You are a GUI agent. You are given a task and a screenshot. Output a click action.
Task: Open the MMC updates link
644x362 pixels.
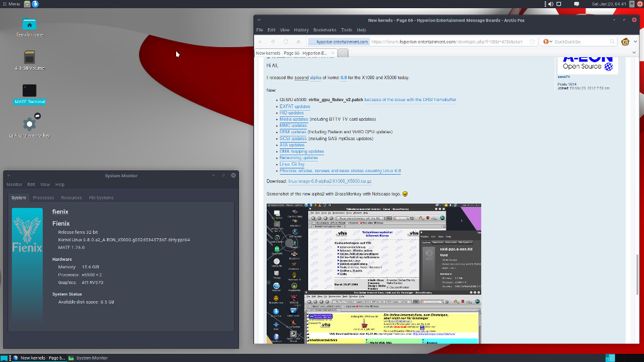pos(293,126)
